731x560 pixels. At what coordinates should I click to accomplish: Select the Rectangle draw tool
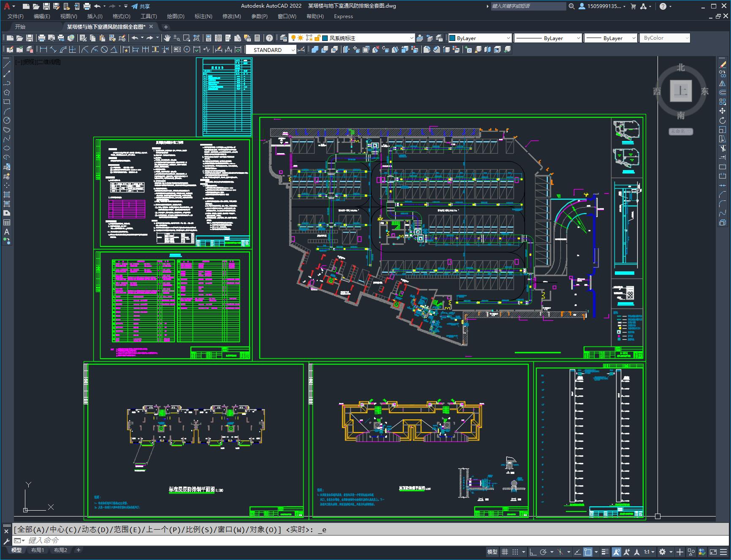7,102
